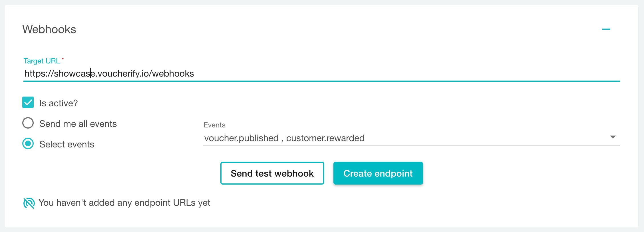
Task: Choose the "Select events" option
Action: 28,144
